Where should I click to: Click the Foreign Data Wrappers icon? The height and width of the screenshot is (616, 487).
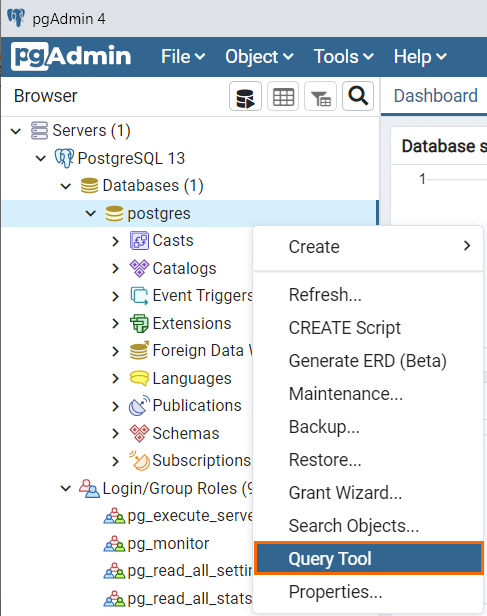tap(139, 350)
